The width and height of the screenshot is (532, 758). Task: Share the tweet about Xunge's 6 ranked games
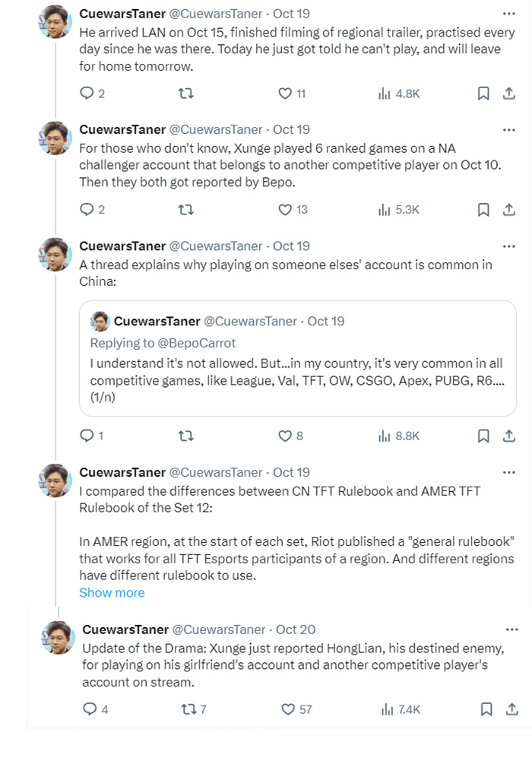click(x=508, y=209)
